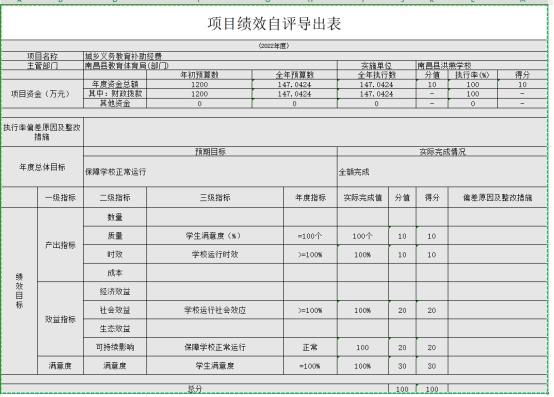Click the 执行率偏差原因及整改措施 cell
Viewport: 554px width, 397px height.
42,132
